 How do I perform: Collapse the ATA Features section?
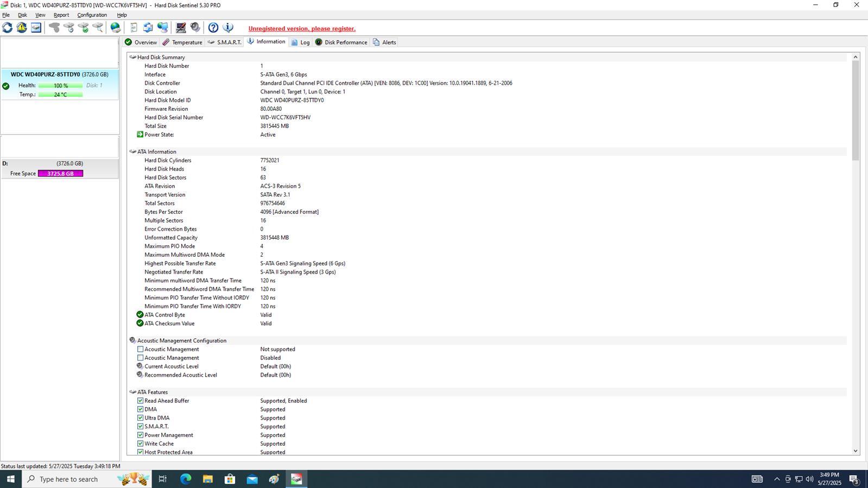pyautogui.click(x=132, y=392)
